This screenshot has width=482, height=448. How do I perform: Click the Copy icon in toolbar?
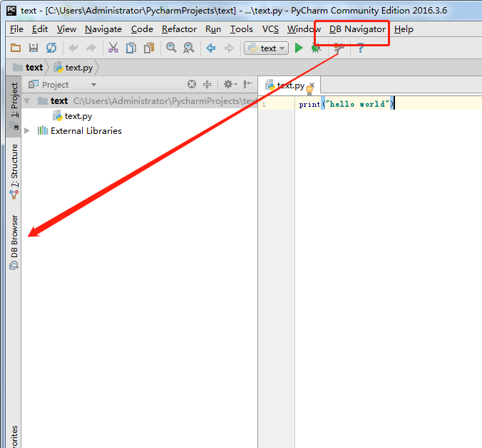click(131, 48)
